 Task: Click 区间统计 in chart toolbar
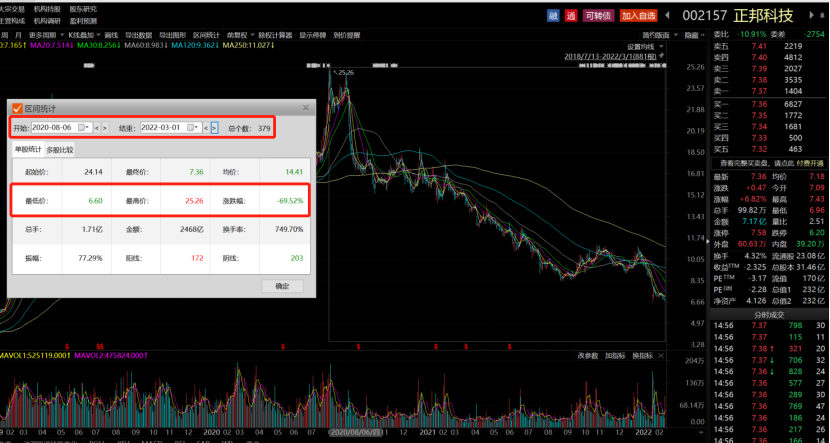(x=206, y=35)
